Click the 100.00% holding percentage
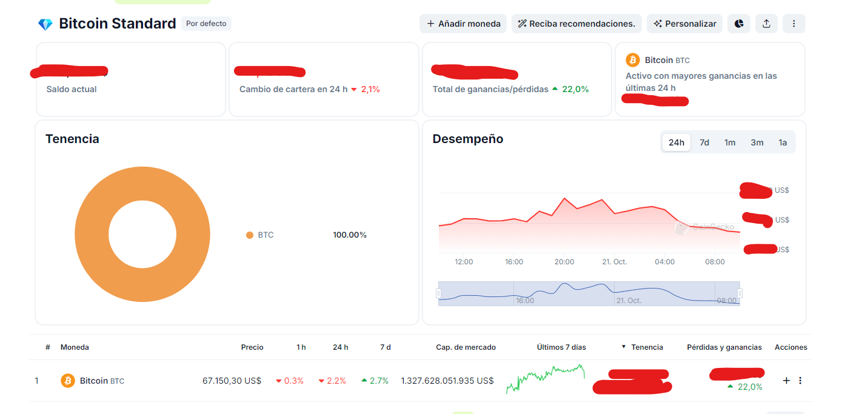The width and height of the screenshot is (868, 414). (x=350, y=235)
